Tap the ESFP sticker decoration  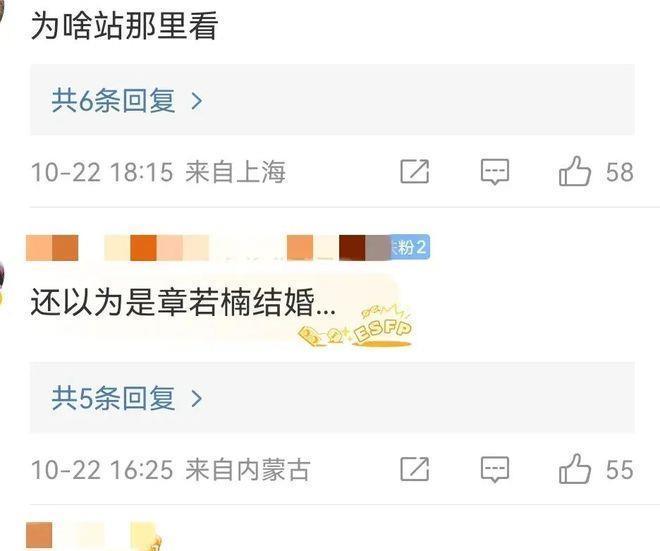[x=356, y=325]
